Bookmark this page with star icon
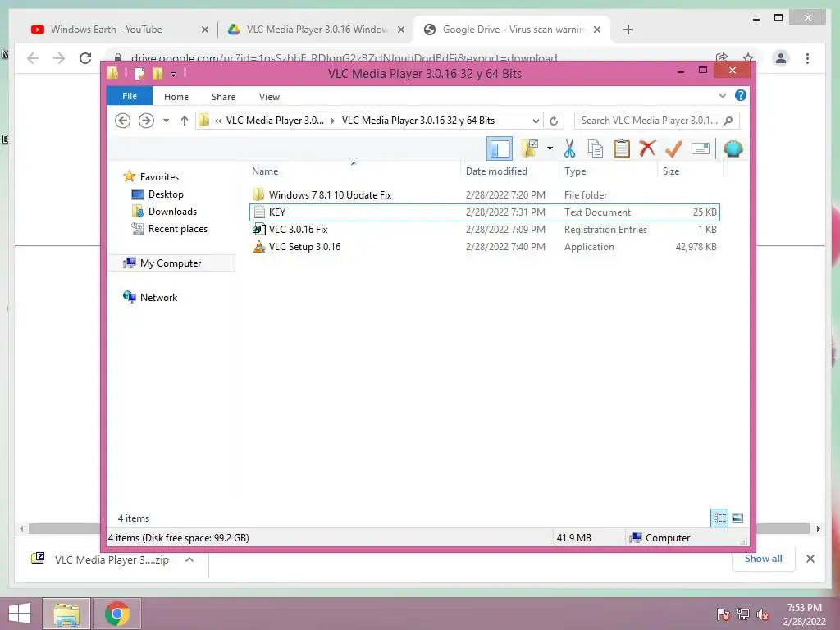 (x=748, y=58)
